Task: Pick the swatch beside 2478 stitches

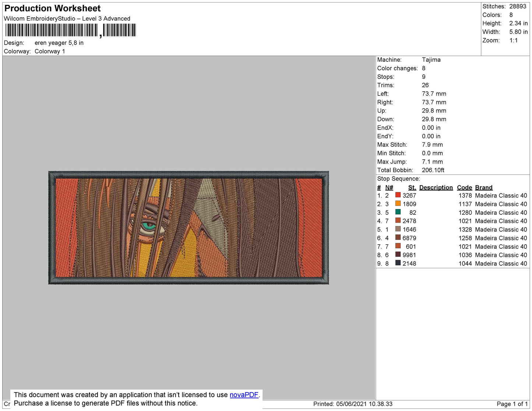Action: pyautogui.click(x=398, y=220)
